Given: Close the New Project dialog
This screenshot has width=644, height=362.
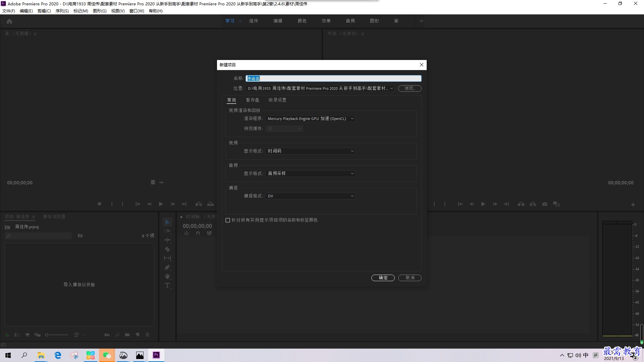Looking at the screenshot, I should pyautogui.click(x=422, y=65).
